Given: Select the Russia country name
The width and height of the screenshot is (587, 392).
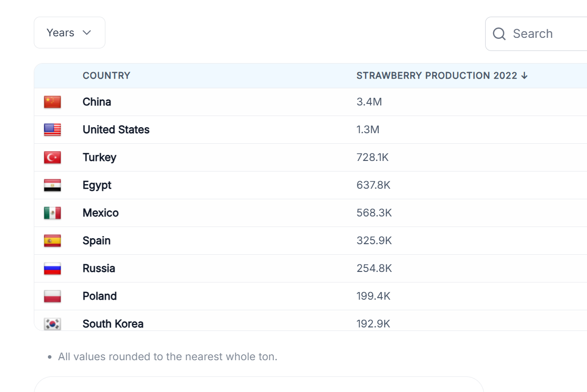Looking at the screenshot, I should point(99,268).
